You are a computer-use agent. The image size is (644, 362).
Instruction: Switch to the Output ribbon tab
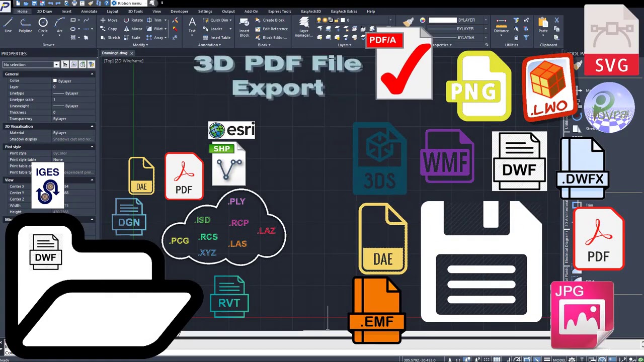(x=228, y=11)
